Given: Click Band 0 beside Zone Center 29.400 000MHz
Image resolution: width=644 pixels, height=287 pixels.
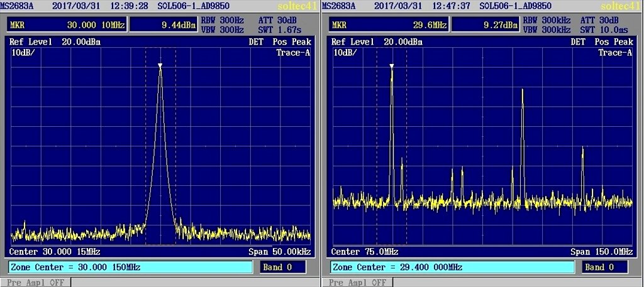Looking at the screenshot, I should tap(604, 268).
